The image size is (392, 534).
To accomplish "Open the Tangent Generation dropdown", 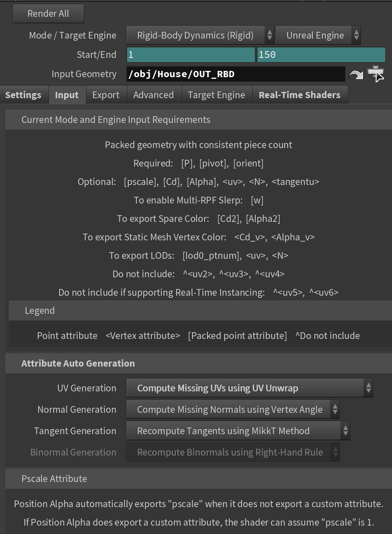I will click(x=238, y=431).
